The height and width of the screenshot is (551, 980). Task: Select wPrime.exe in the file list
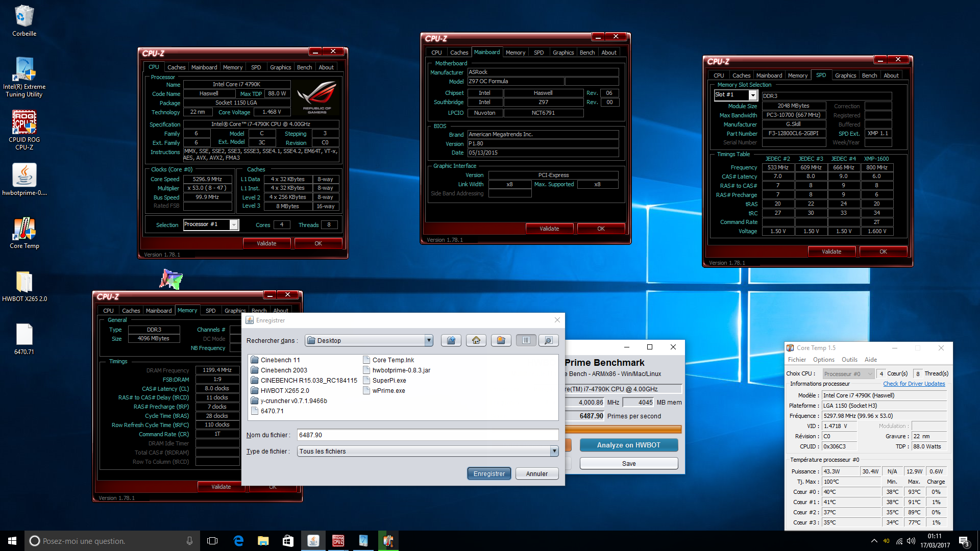(384, 390)
